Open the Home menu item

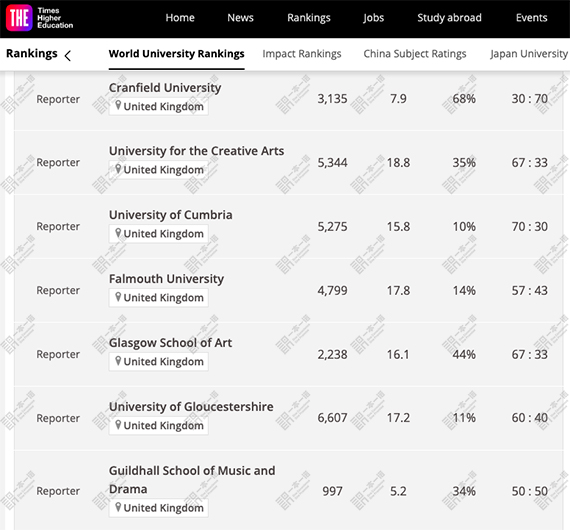coord(180,17)
